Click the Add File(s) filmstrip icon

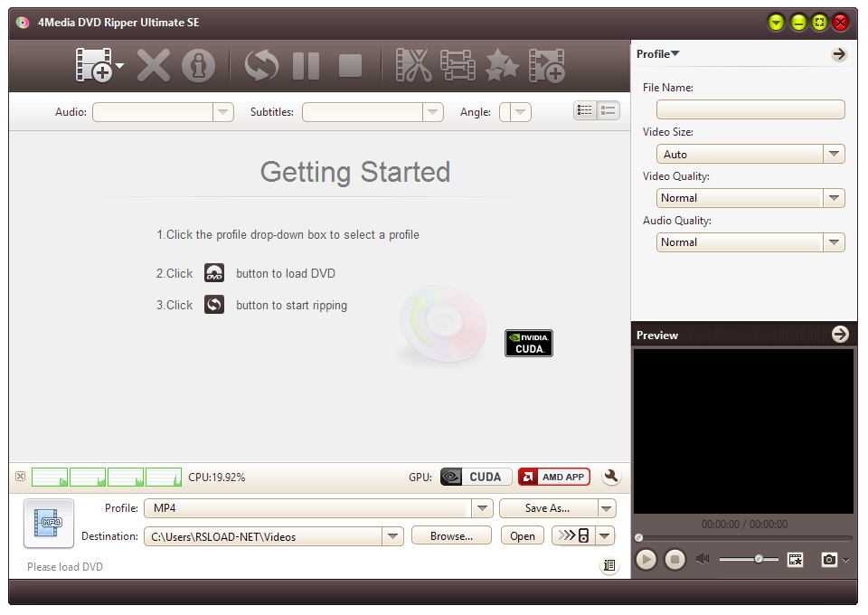click(x=93, y=65)
